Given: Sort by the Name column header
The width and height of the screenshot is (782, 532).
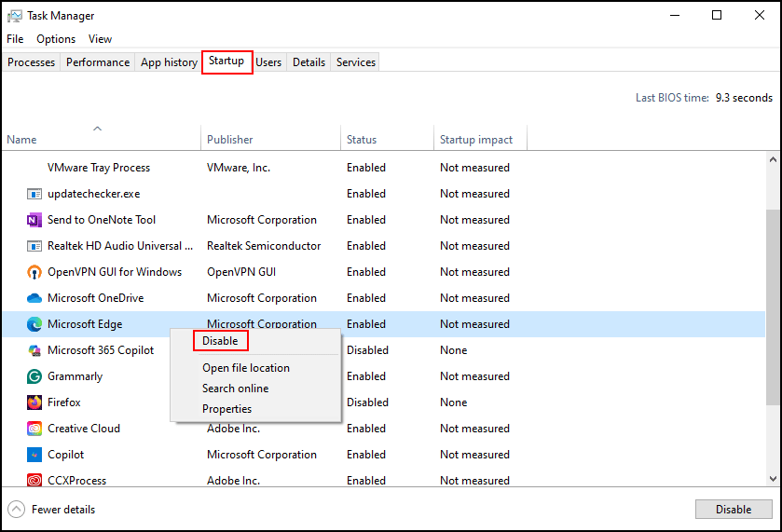Looking at the screenshot, I should (102, 138).
